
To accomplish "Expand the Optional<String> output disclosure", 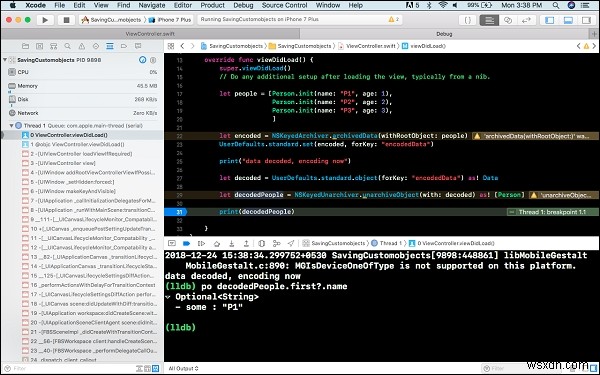I will tap(168, 297).
